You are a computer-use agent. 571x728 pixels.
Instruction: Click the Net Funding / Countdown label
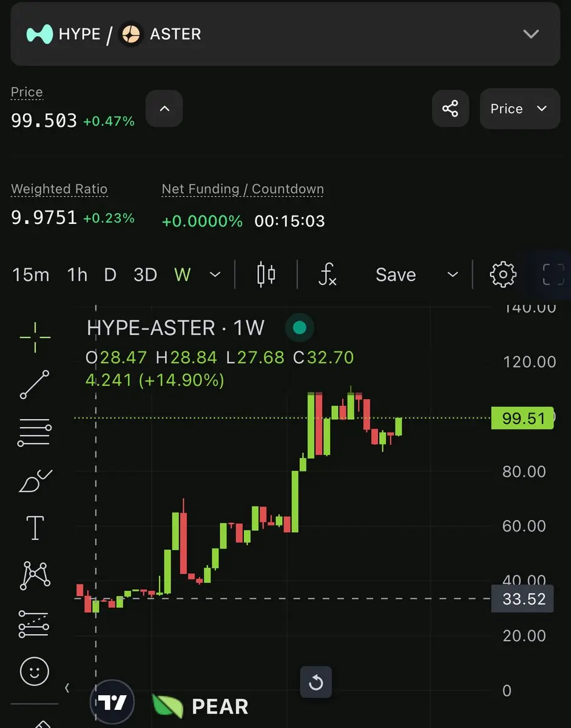coord(243,189)
